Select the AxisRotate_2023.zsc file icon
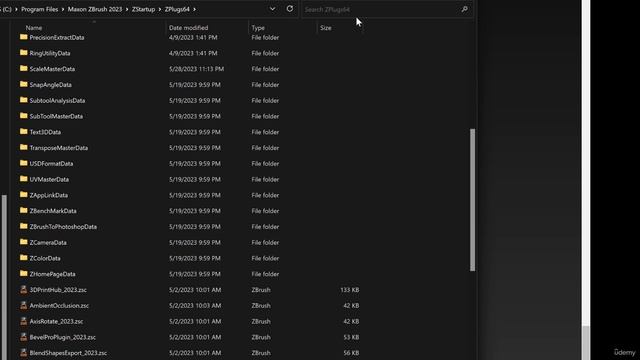Image resolution: width=640 pixels, height=360 pixels. tap(24, 321)
